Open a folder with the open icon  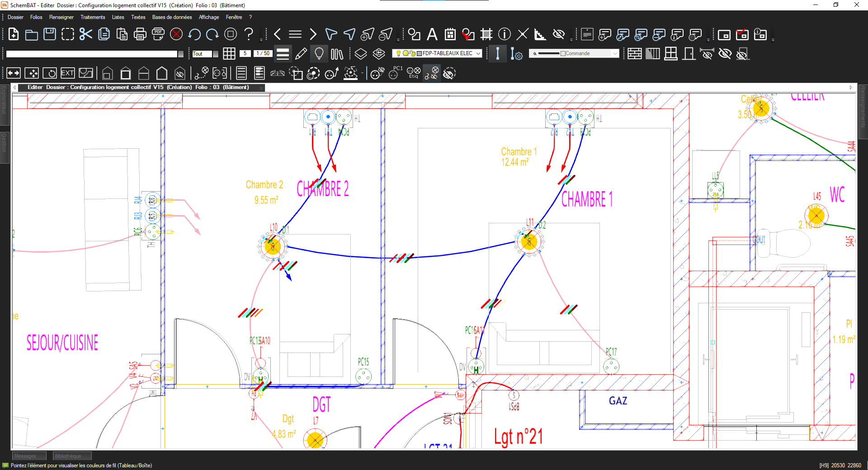point(31,34)
